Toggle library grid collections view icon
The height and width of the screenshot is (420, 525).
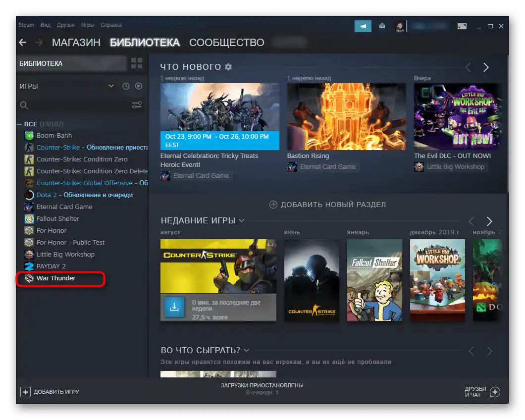point(137,63)
